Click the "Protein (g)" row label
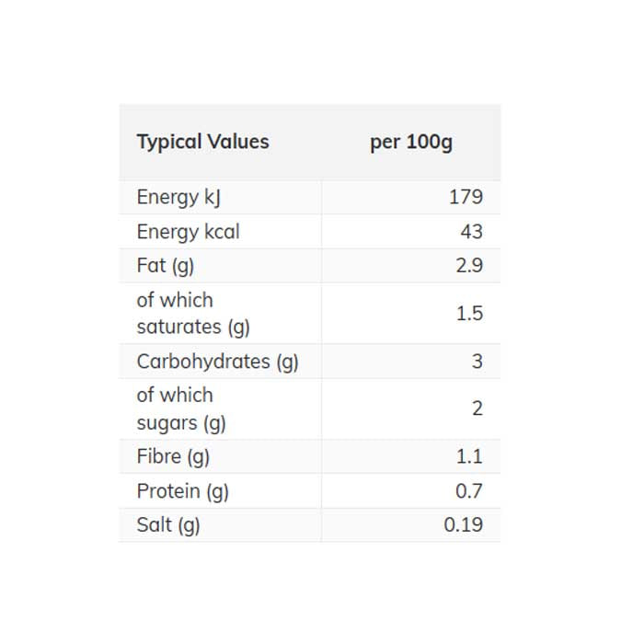The height and width of the screenshot is (644, 644). tap(182, 491)
